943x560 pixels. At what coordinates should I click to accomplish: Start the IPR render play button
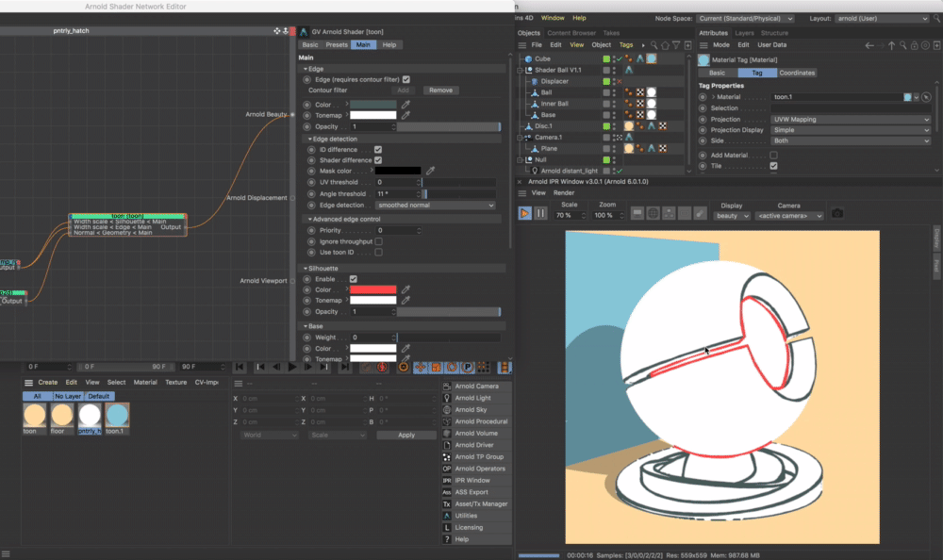point(524,213)
